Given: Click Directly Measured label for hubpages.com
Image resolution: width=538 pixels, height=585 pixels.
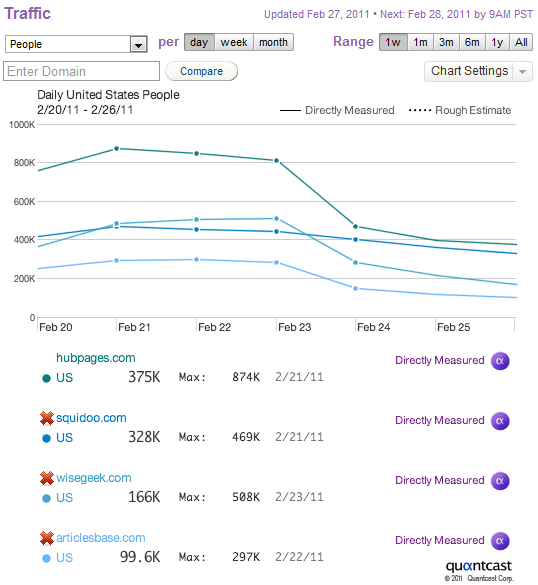Looking at the screenshot, I should tap(440, 360).
